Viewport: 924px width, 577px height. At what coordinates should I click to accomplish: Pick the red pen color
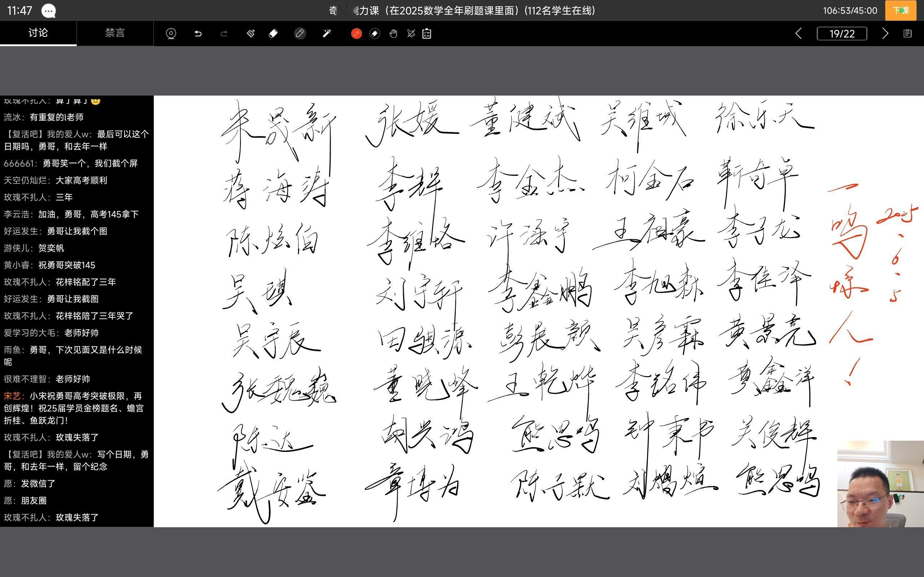(356, 34)
